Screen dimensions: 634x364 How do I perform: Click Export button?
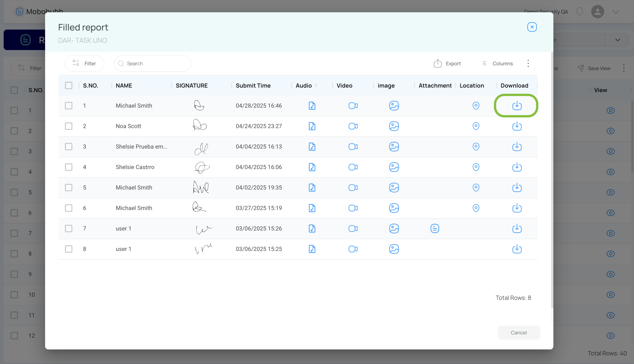pos(447,63)
